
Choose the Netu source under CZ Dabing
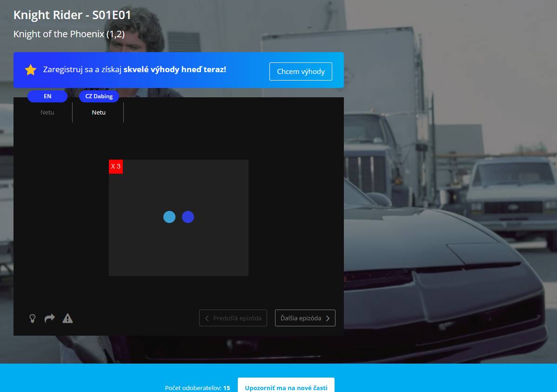point(99,112)
